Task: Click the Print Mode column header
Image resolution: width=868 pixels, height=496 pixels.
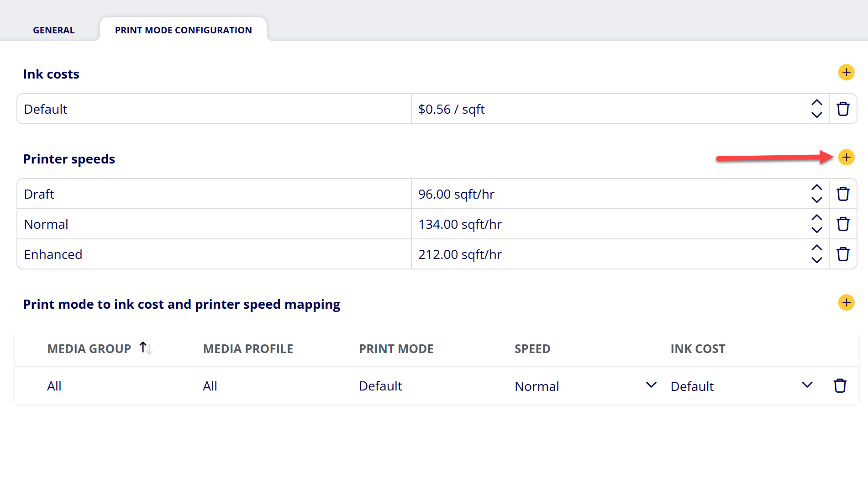Action: (x=396, y=349)
